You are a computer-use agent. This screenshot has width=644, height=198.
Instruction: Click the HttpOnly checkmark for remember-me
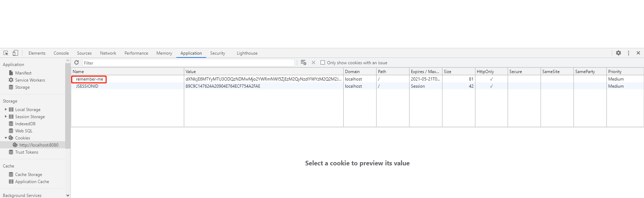click(491, 79)
